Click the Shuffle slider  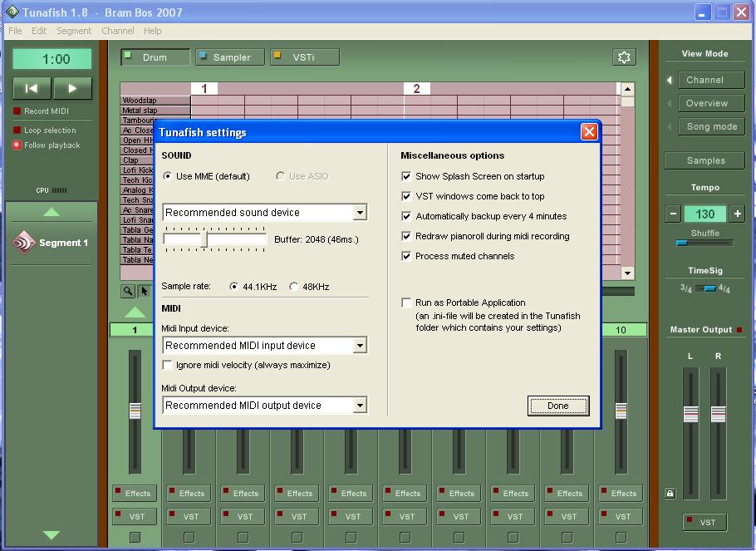[x=704, y=244]
